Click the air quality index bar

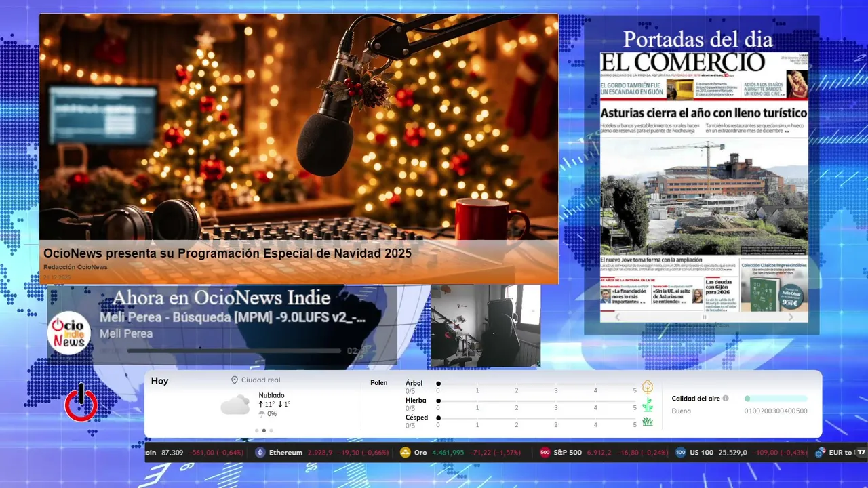pos(776,399)
